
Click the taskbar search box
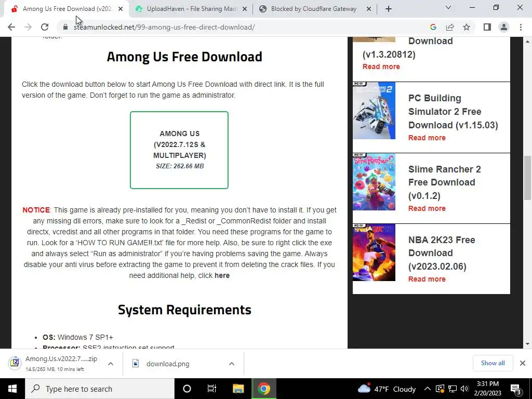[x=100, y=389]
